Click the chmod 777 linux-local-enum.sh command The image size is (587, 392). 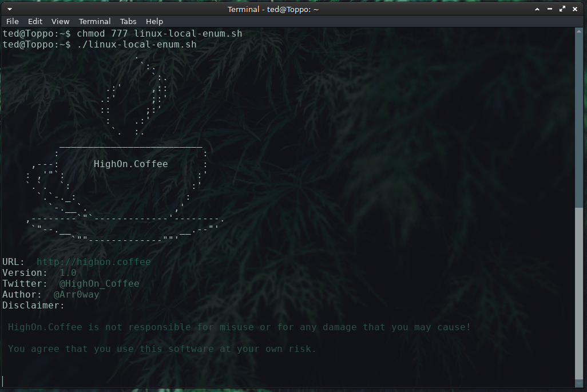(160, 34)
